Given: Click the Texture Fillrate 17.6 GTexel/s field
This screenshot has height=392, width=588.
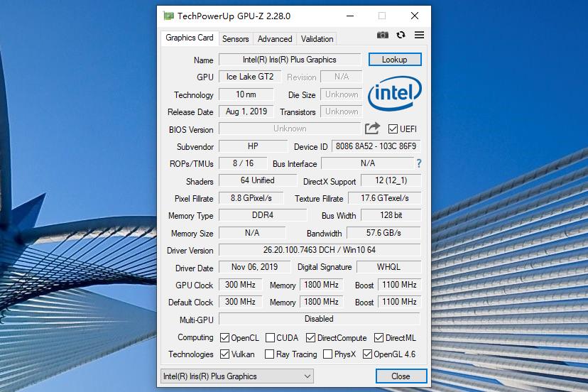Looking at the screenshot, I should [385, 198].
